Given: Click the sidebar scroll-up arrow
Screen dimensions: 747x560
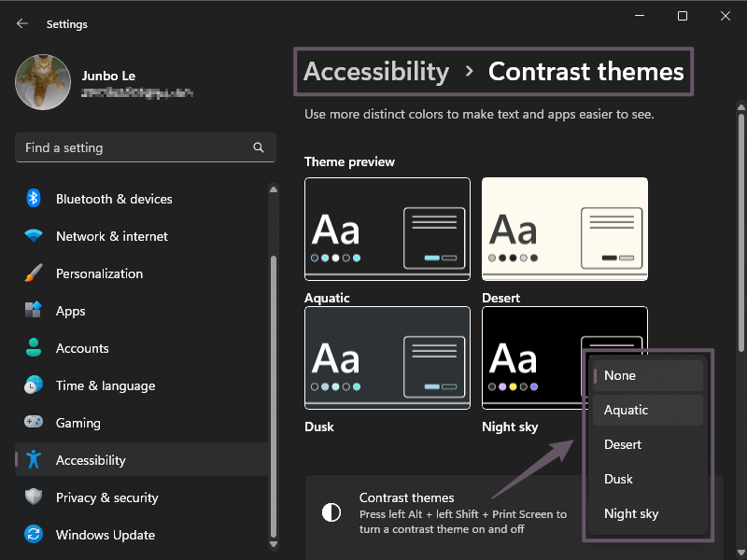Looking at the screenshot, I should pos(274,189).
